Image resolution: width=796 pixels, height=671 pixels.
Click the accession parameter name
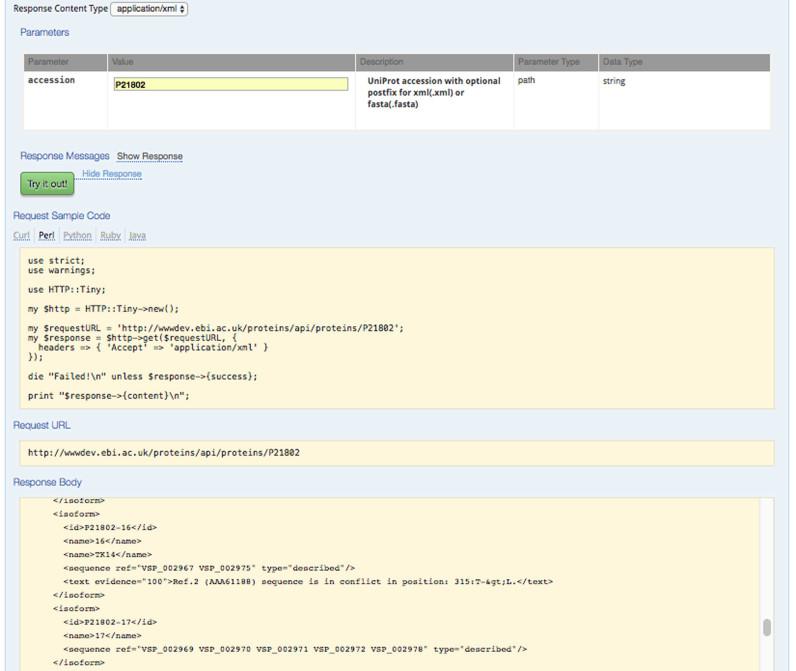click(x=51, y=81)
